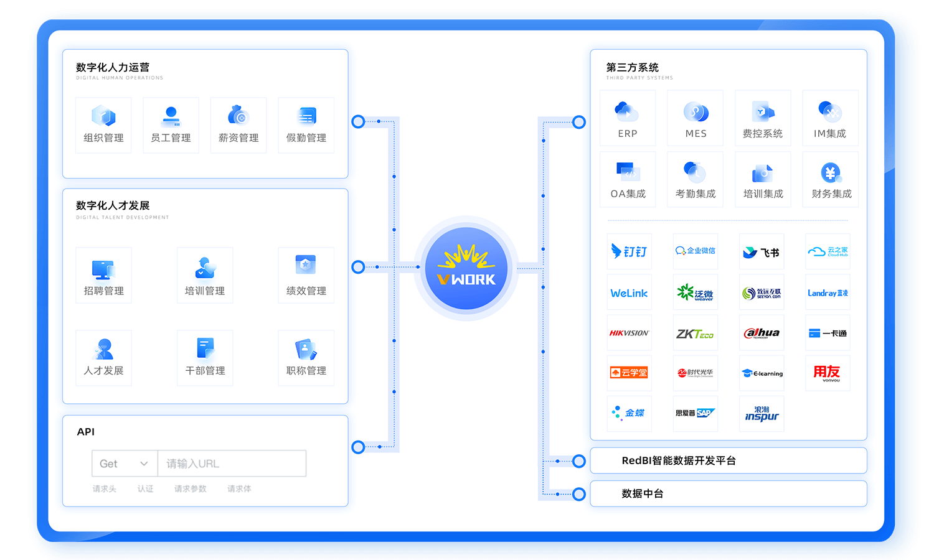Switch to the 请求头 tab
Screen dimensions: 934x560
[105, 489]
